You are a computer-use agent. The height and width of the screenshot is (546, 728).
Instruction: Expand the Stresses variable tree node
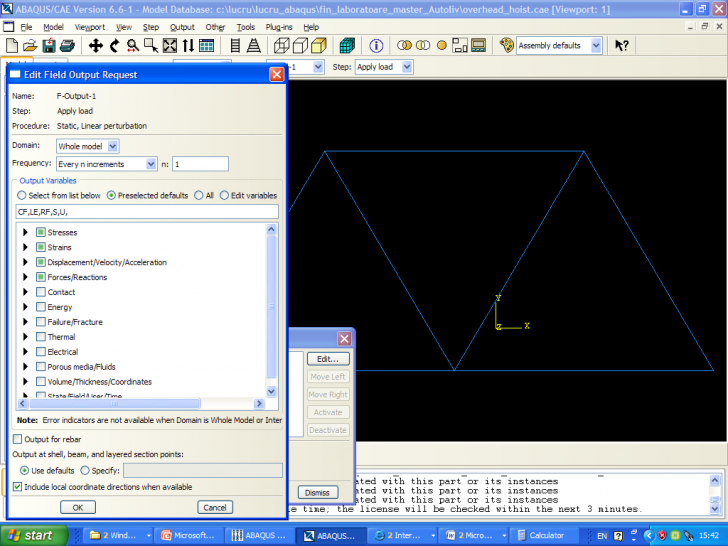[26, 232]
